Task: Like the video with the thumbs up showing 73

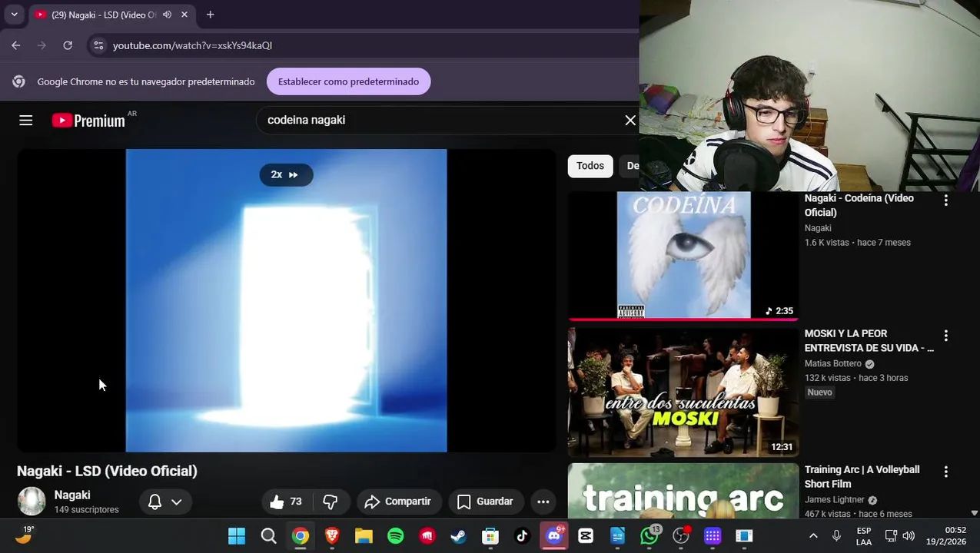Action: coord(286,502)
